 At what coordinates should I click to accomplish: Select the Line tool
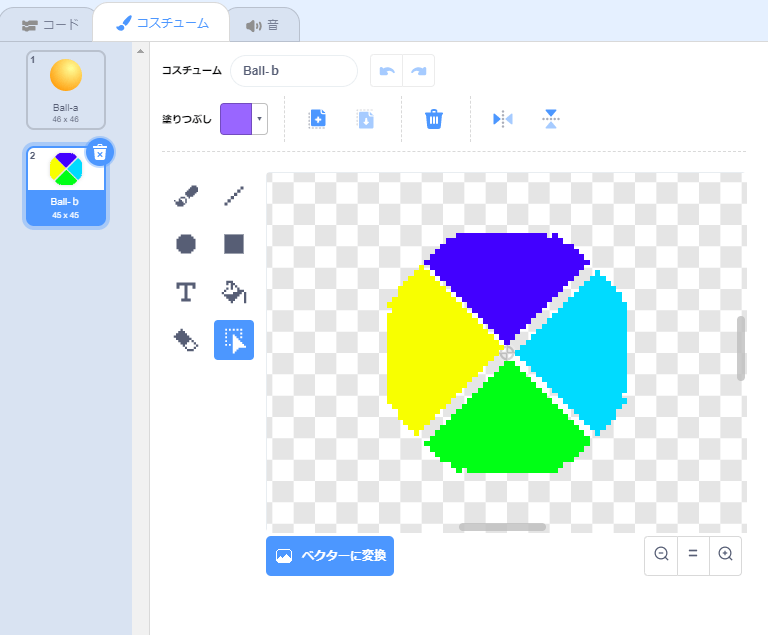click(x=234, y=196)
